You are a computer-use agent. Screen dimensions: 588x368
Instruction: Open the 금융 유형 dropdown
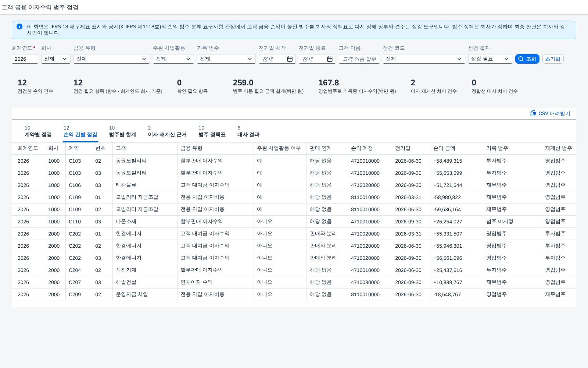111,59
